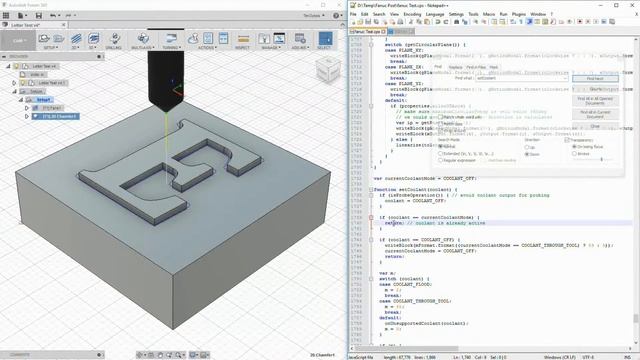
Task: Click the Find Next button
Action: (x=595, y=78)
